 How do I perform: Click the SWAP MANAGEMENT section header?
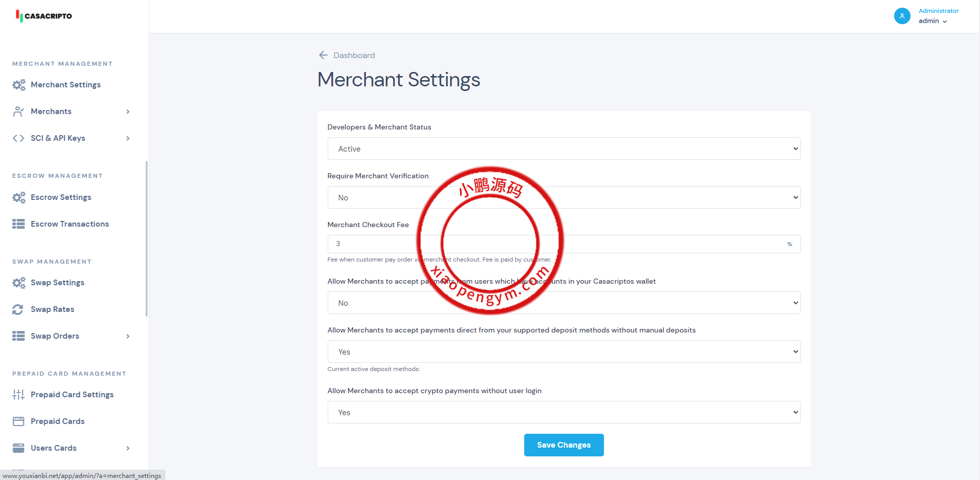(x=52, y=262)
